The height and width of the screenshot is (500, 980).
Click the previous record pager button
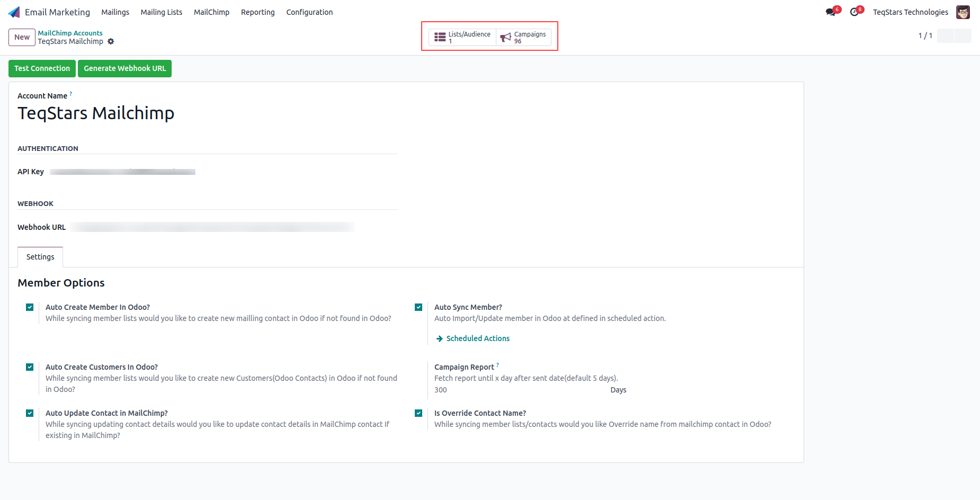point(946,35)
